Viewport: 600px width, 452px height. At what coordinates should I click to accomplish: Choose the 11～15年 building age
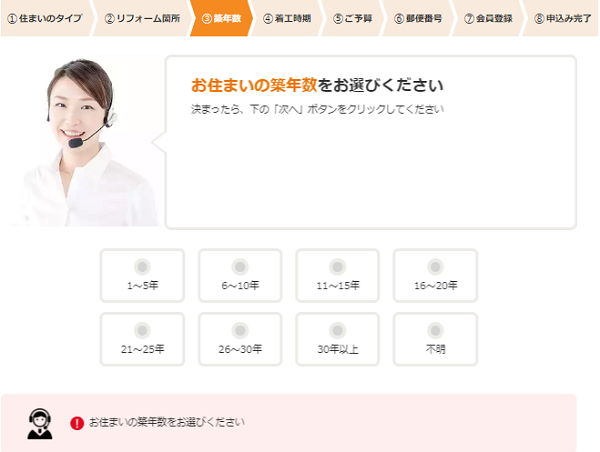(338, 276)
